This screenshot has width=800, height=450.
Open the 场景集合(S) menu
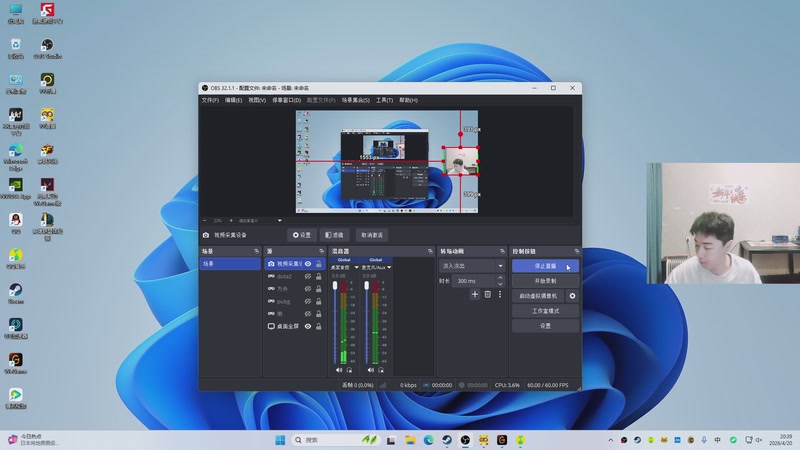tap(356, 100)
